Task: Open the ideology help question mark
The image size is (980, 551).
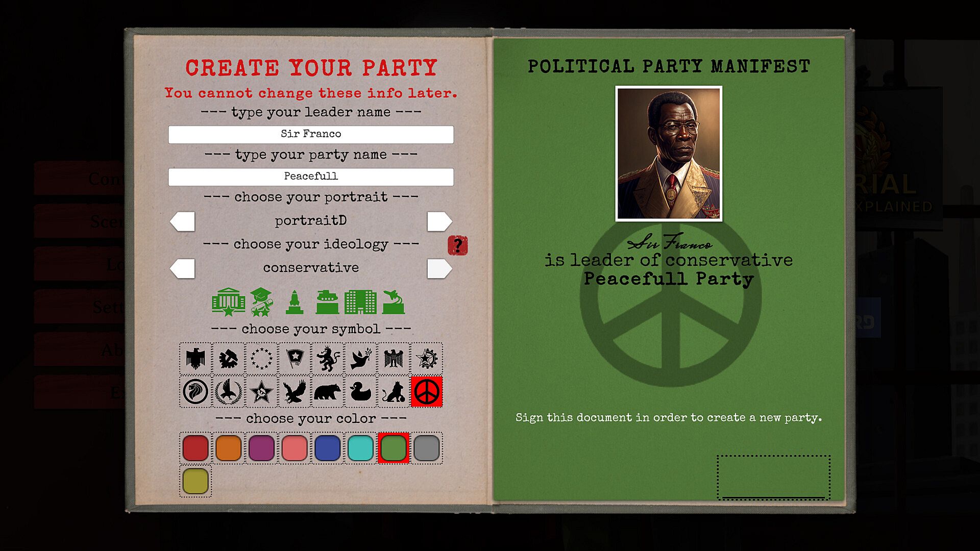Action: pos(457,245)
